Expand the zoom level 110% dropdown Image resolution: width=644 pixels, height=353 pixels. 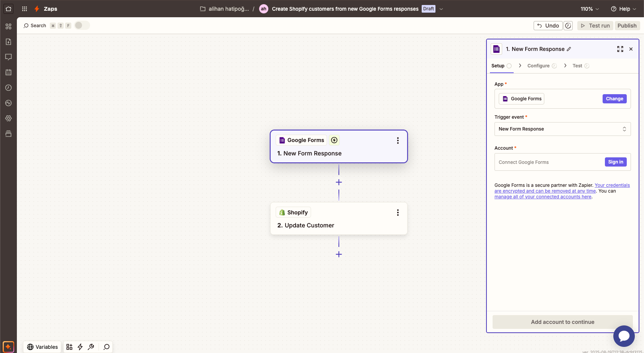(590, 9)
